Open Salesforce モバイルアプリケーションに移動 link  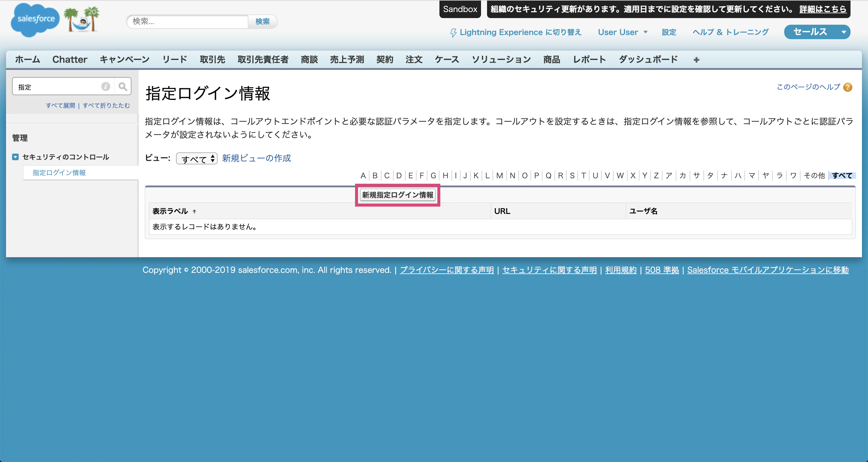[x=768, y=270]
